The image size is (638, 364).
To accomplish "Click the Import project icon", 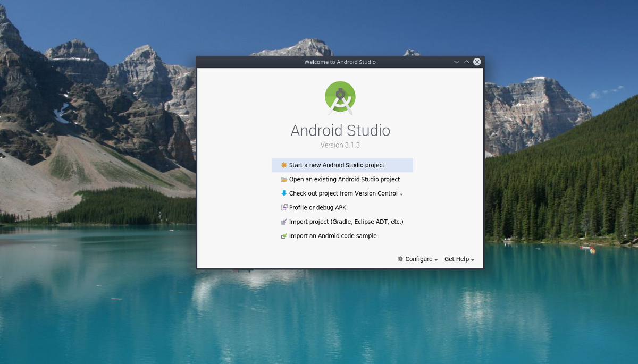I will (284, 222).
